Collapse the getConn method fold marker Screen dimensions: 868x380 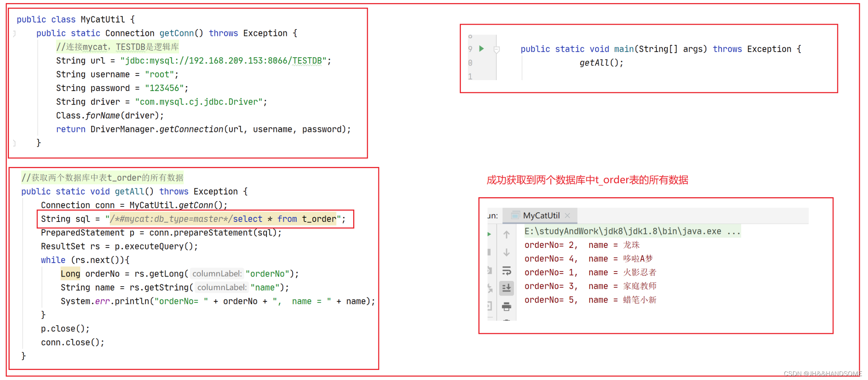[14, 34]
